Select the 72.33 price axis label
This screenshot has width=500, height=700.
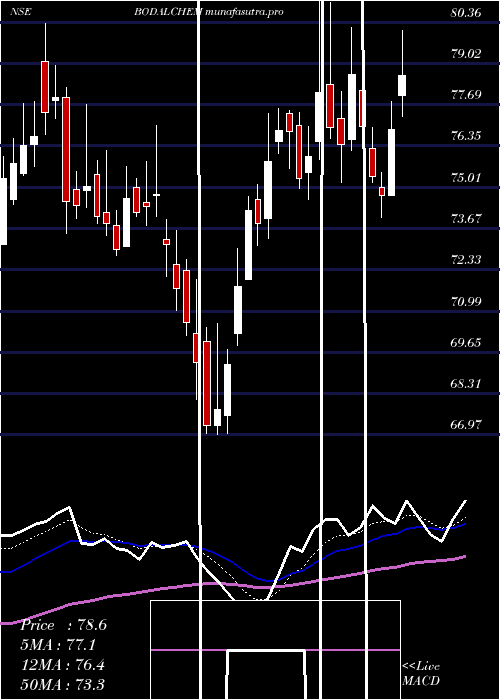[466, 259]
